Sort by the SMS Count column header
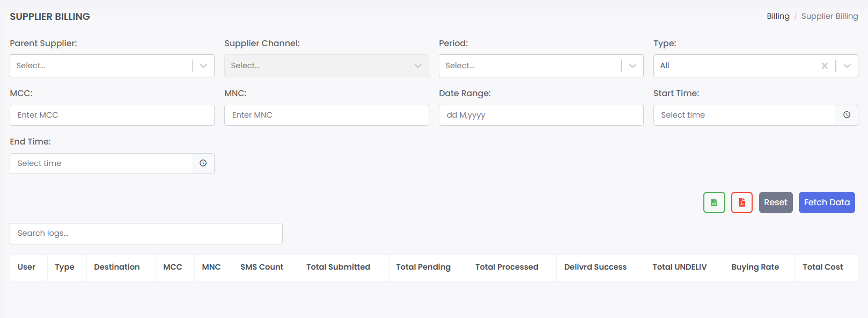 (x=262, y=267)
